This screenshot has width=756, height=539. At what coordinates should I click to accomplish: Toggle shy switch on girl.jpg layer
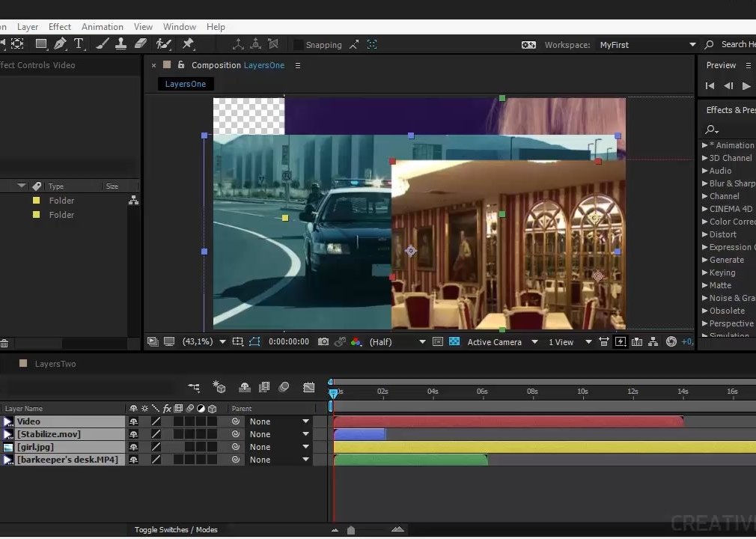(x=133, y=447)
